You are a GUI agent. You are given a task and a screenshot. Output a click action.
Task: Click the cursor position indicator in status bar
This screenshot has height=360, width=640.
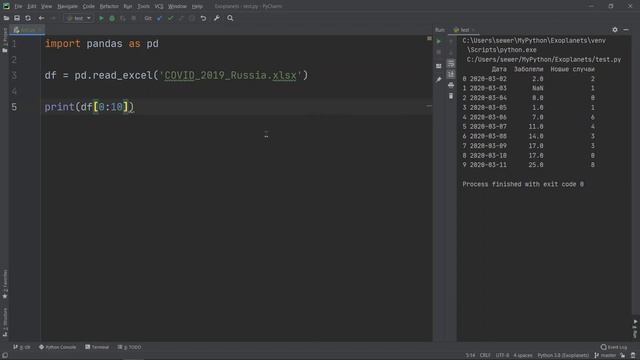coord(470,356)
